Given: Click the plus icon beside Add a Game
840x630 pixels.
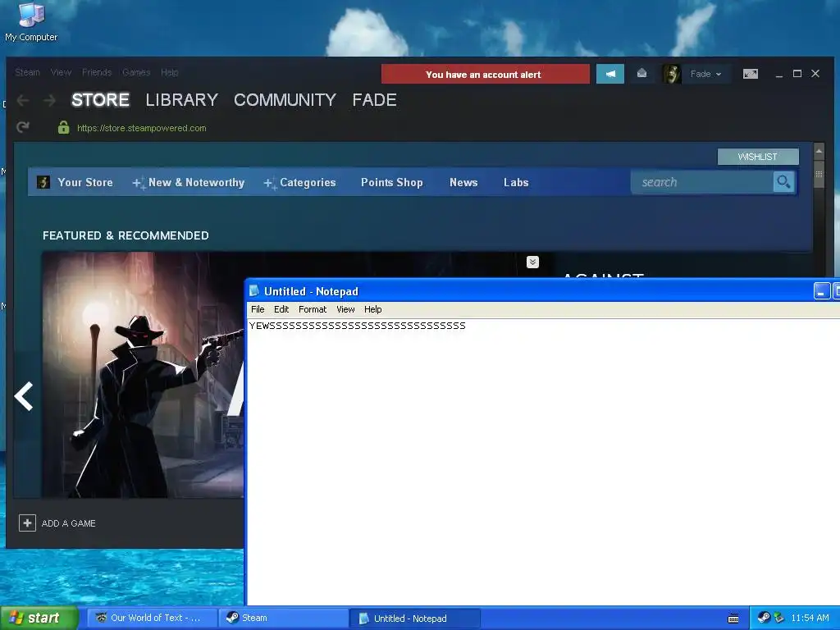Looking at the screenshot, I should (27, 523).
